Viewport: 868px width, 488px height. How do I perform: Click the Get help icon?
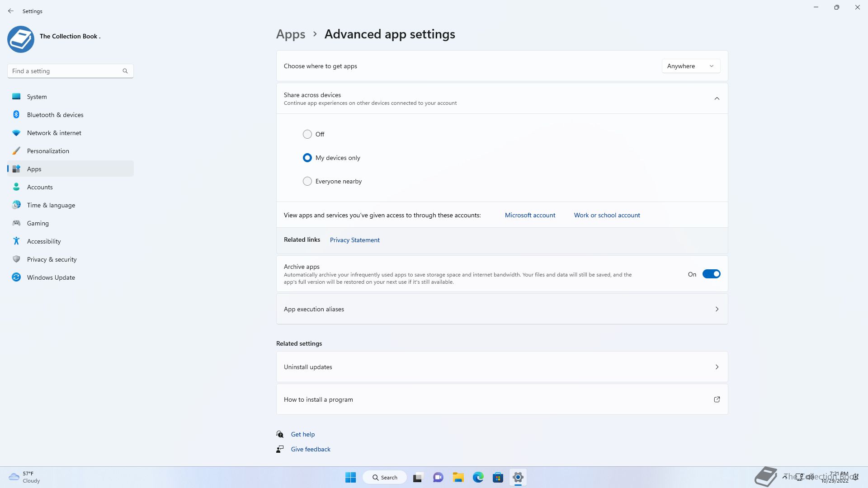[x=280, y=434]
